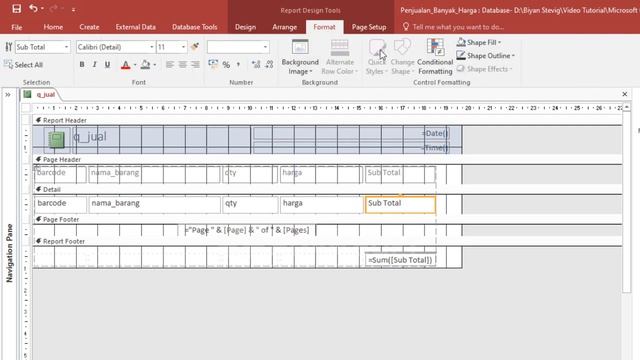640x360 pixels.
Task: Open the font color dropdown arrow
Action: [x=135, y=64]
